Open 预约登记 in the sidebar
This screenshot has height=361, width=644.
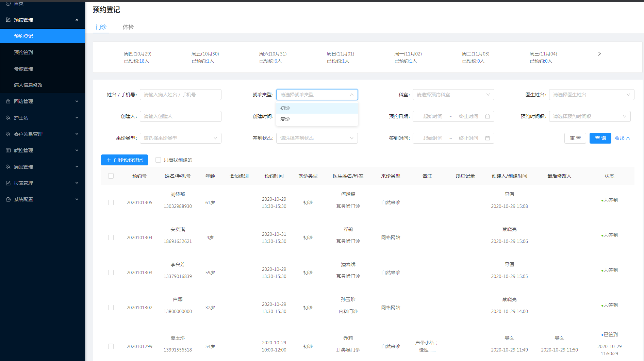[42, 36]
